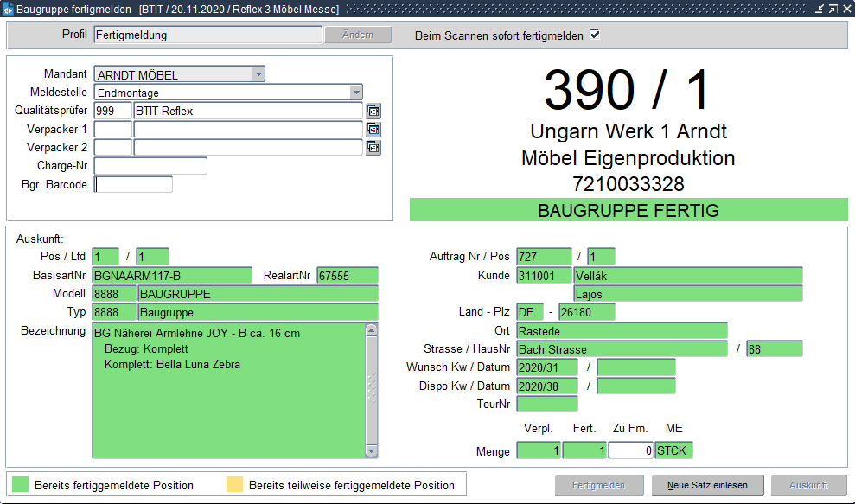Click the Fertigmelden button
Viewport: 855px width, 504px height.
(x=598, y=485)
